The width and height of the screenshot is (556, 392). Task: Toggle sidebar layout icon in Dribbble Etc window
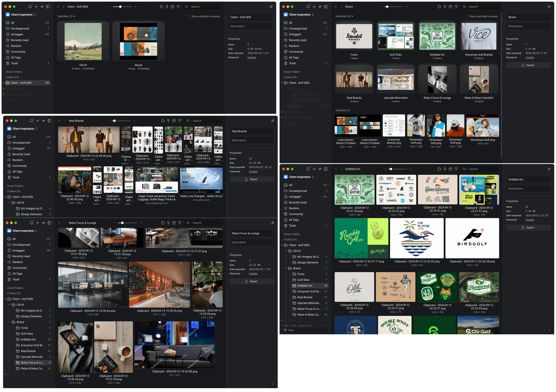coord(326,169)
